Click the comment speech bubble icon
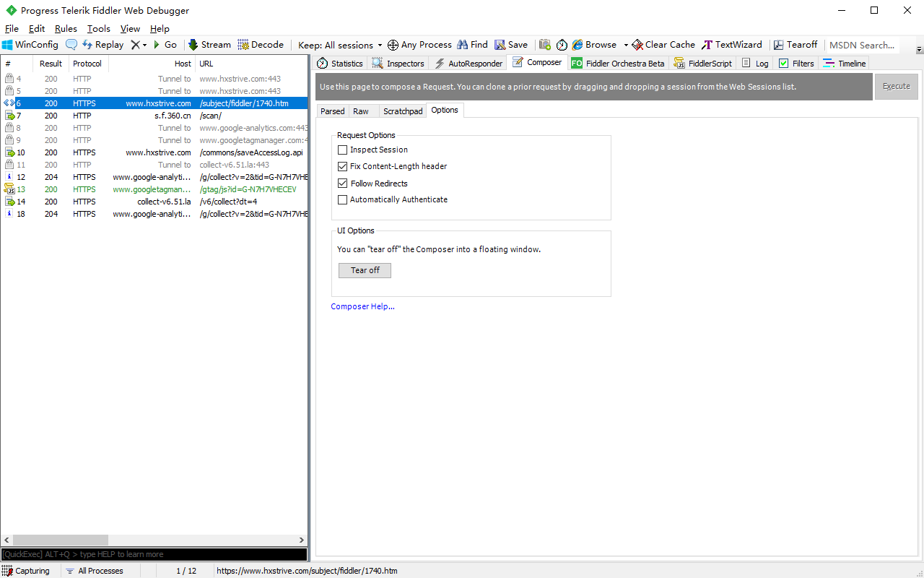 (71, 45)
